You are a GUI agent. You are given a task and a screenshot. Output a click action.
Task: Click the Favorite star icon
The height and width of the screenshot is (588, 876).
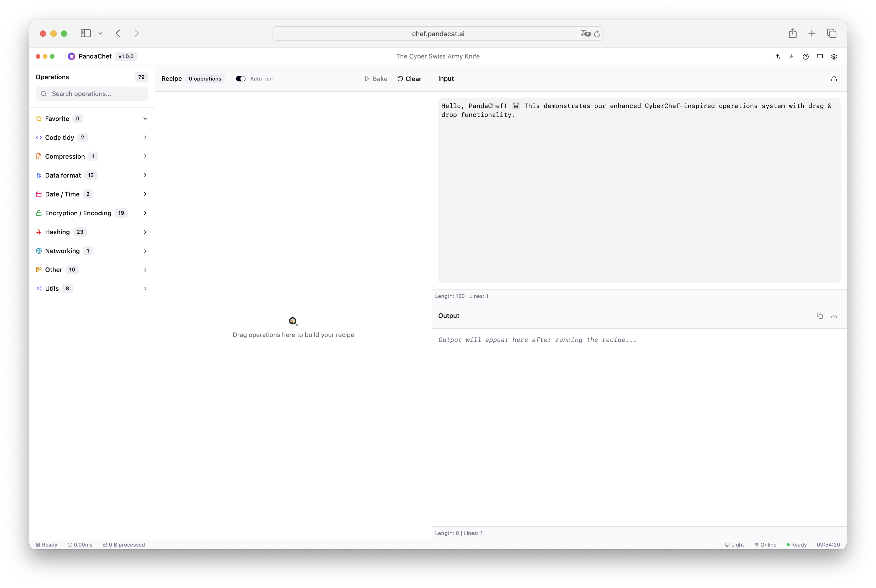click(39, 119)
